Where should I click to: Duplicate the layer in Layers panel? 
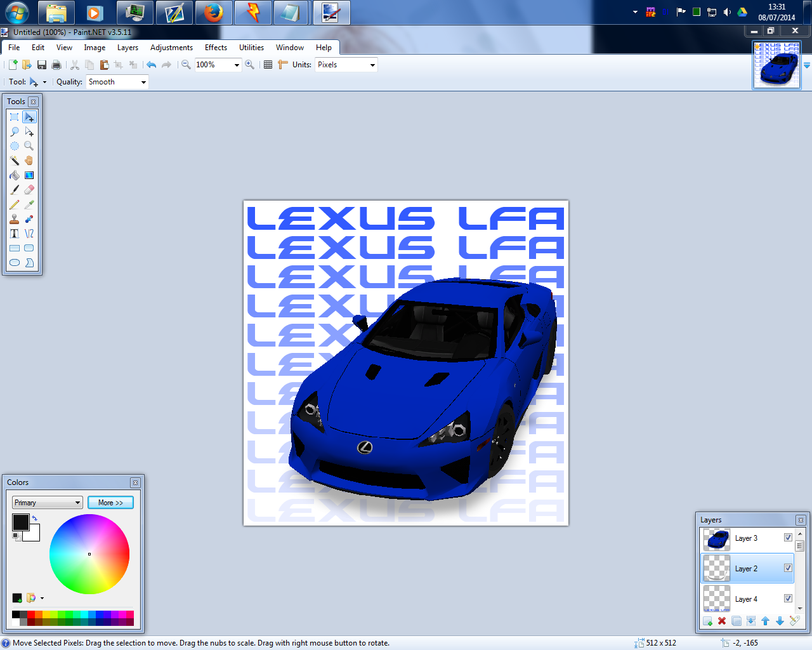pos(737,621)
